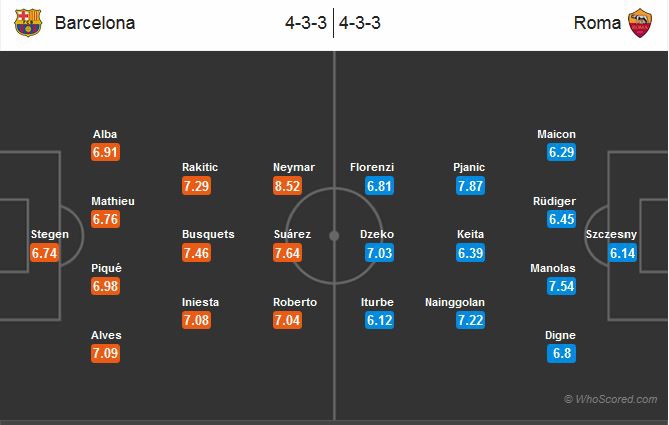Open Suárez's player profile name

293,234
